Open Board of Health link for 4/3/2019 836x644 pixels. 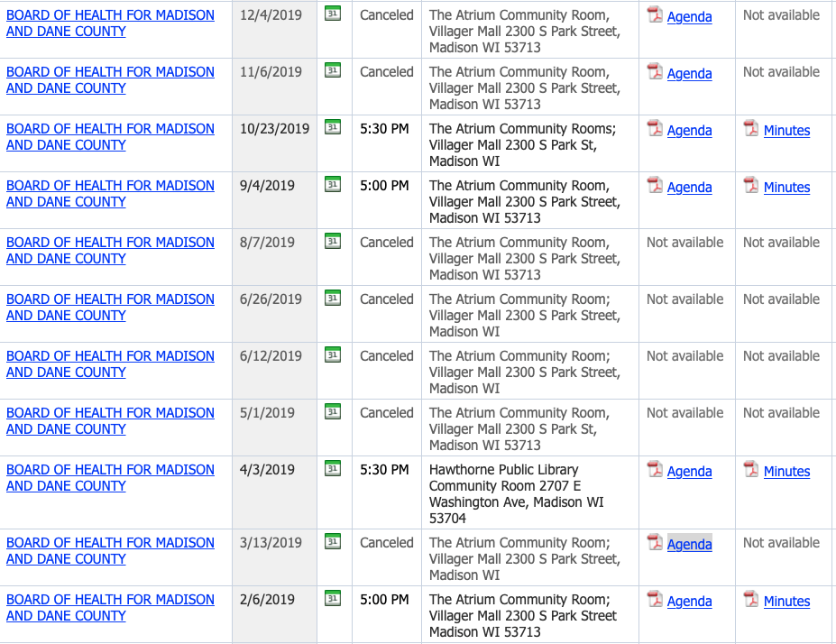pos(110,478)
